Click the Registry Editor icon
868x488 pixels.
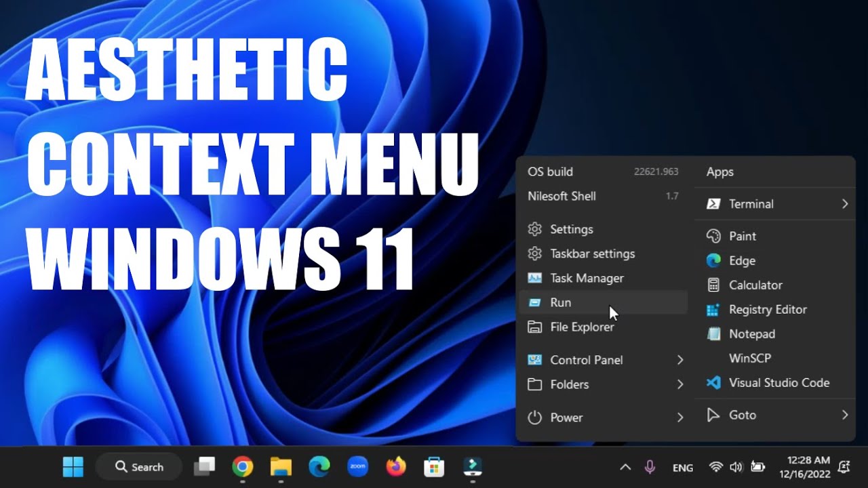tap(713, 309)
